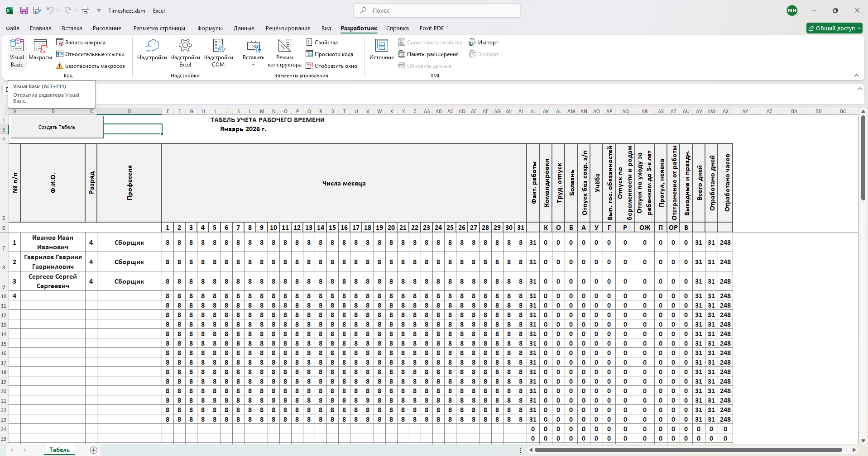
Task: Click the title ТАБЕЛЬ УЧЕТА РАБОЧЕГО ВРЕМЕНИ
Action: (x=267, y=120)
